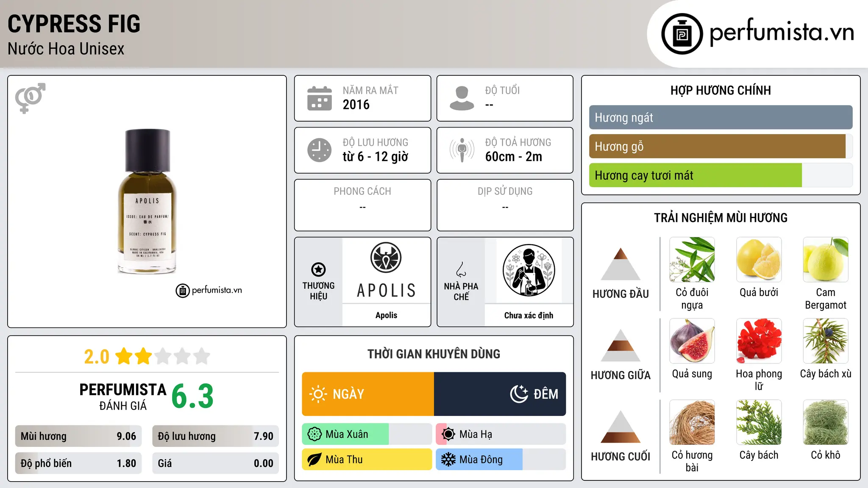Open the Cam Bergamot note image
Image resolution: width=868 pixels, height=488 pixels.
point(826,260)
